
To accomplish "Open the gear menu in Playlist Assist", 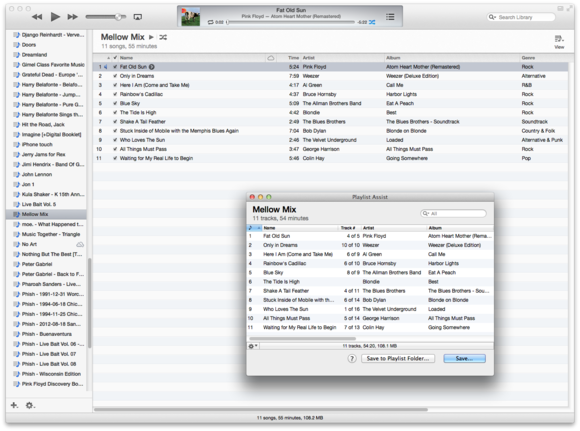I will [253, 346].
